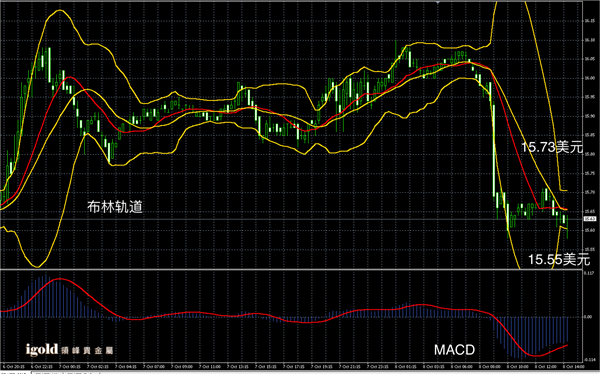Click the igold logo watermark
This screenshot has height=374, width=600.
(69, 350)
